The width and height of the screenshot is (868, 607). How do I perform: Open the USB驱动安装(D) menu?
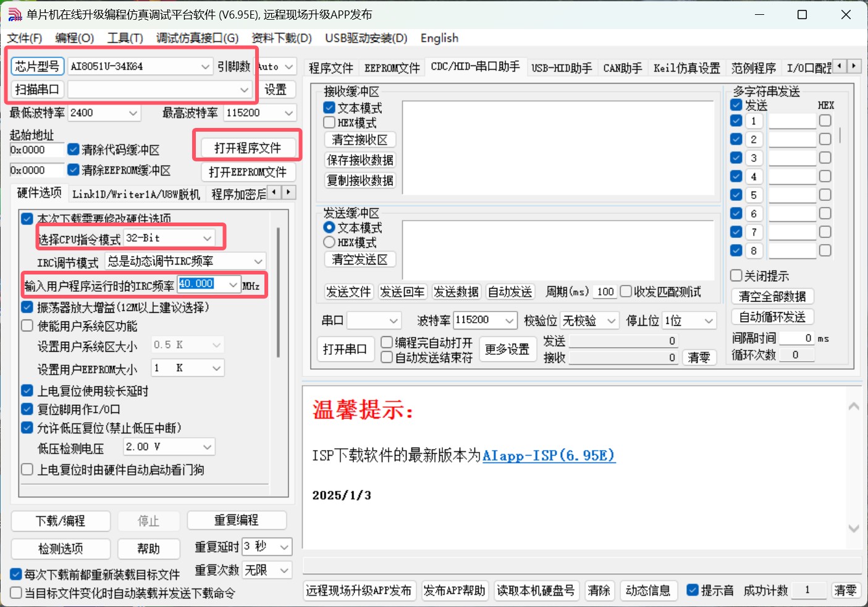(x=366, y=38)
